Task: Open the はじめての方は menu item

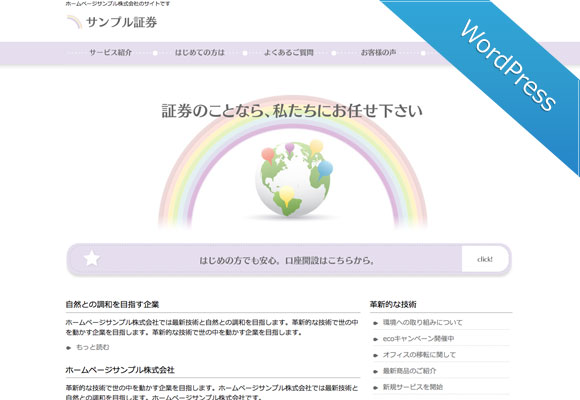Action: pyautogui.click(x=200, y=53)
